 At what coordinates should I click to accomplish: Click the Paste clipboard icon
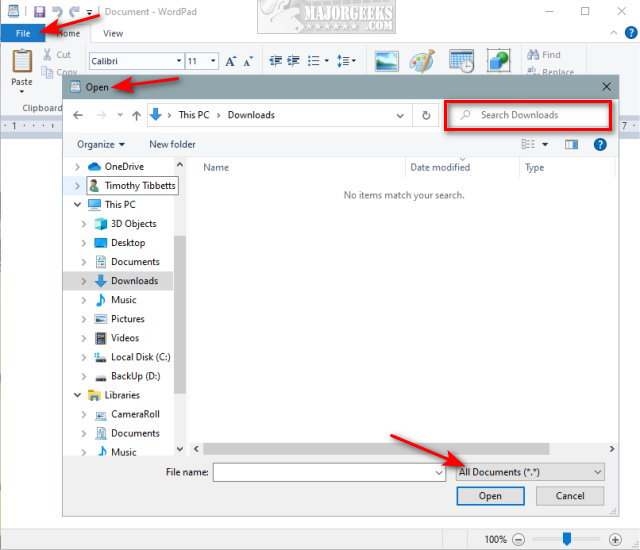point(22,60)
